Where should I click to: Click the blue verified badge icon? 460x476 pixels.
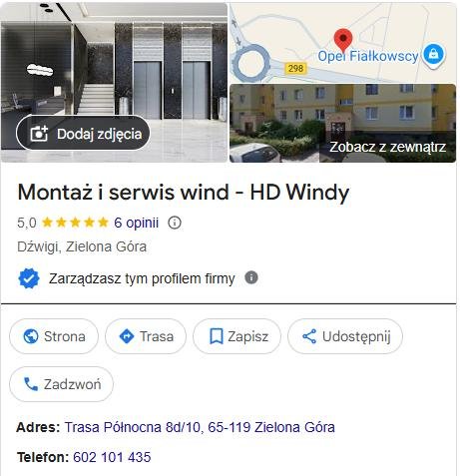pos(29,278)
